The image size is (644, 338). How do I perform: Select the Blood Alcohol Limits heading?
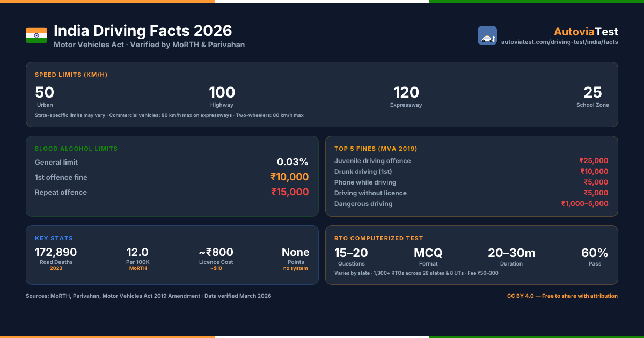(76, 149)
